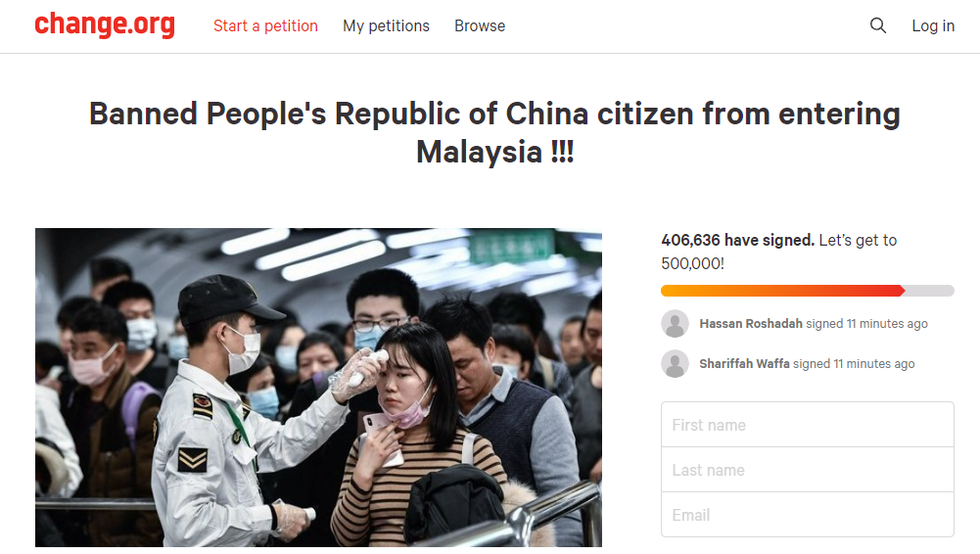Open search with the magnifier icon

pyautogui.click(x=878, y=26)
